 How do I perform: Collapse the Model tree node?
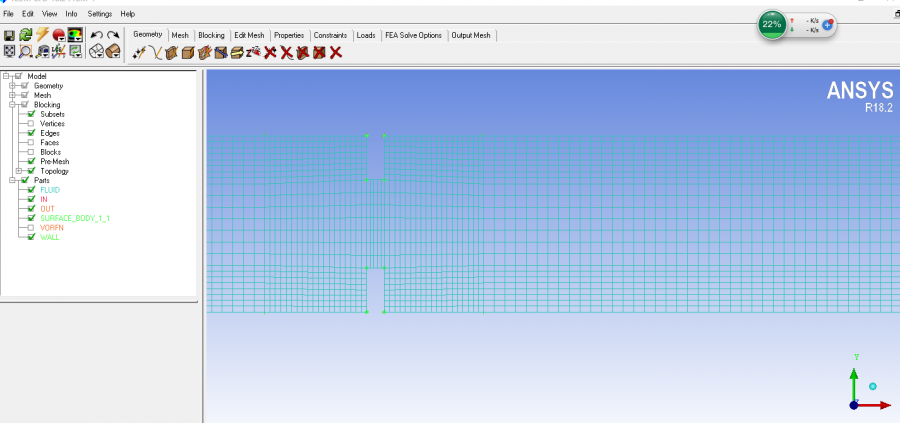(6, 76)
